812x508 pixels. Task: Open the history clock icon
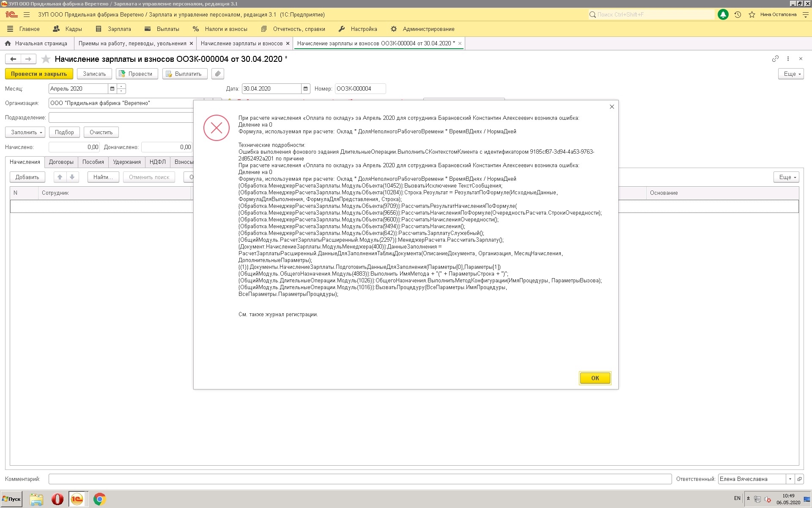(738, 14)
